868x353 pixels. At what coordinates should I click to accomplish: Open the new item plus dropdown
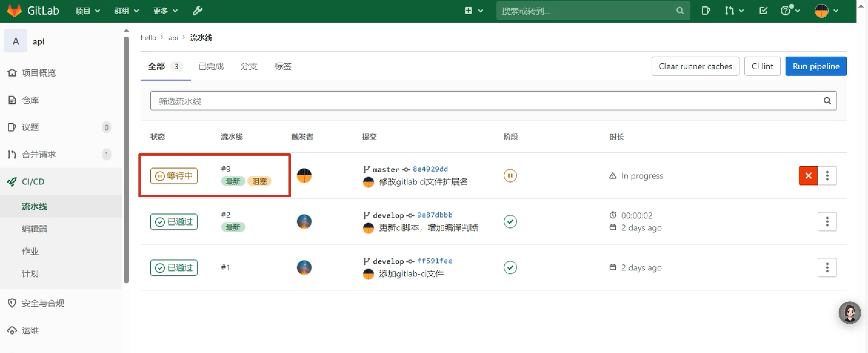point(473,11)
